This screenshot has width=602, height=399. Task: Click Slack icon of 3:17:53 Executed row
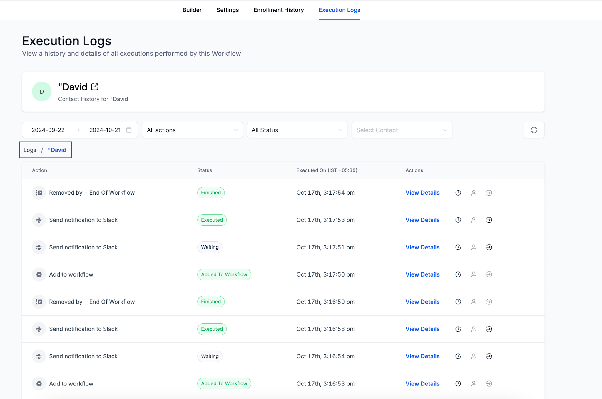point(39,220)
